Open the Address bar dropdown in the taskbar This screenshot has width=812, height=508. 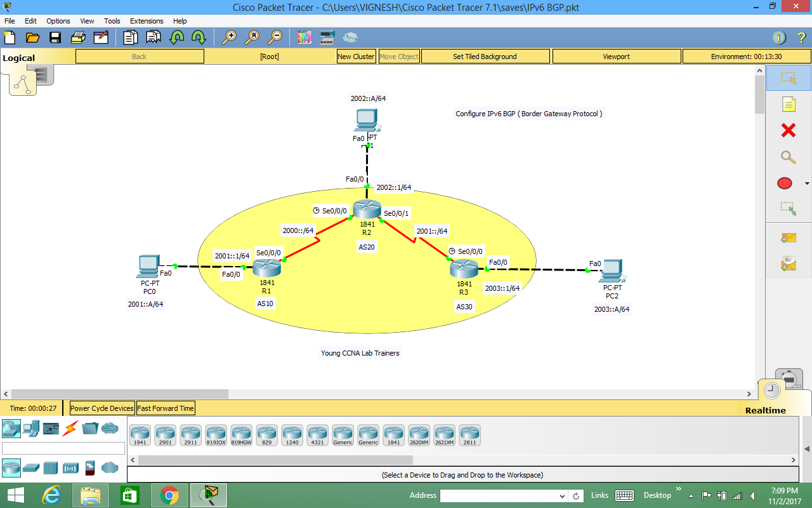coord(561,495)
